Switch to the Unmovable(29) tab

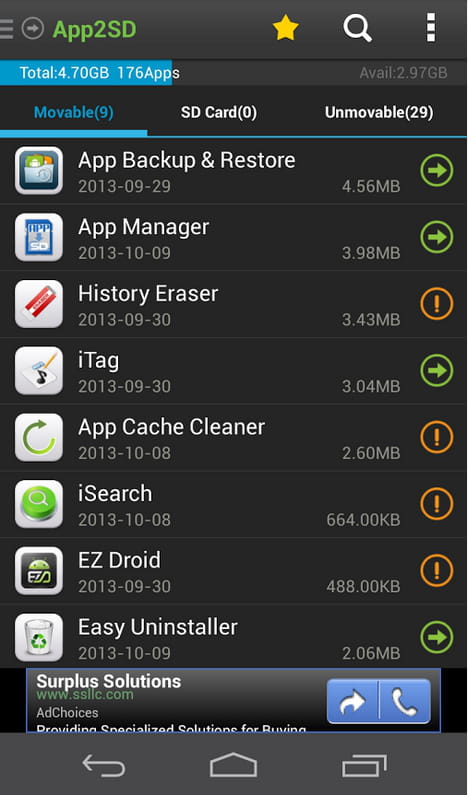[379, 113]
